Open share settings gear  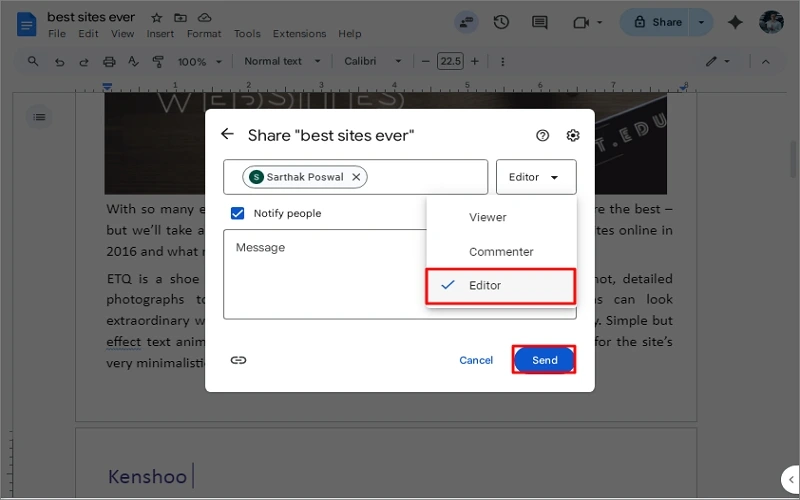click(x=573, y=135)
